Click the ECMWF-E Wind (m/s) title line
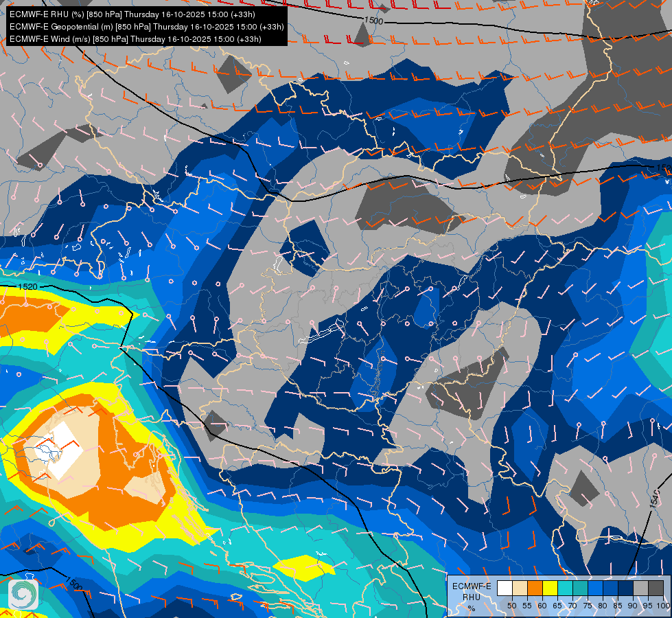The width and height of the screenshot is (672, 618). (x=135, y=39)
